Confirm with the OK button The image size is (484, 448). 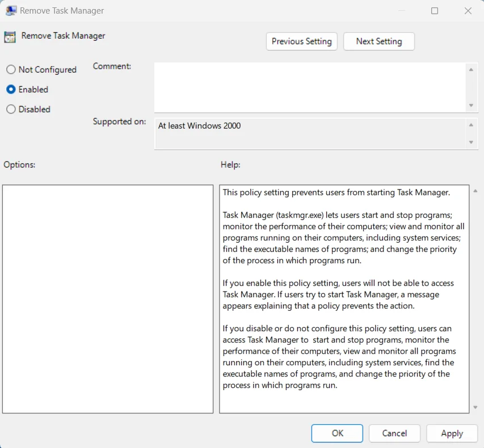pos(337,433)
